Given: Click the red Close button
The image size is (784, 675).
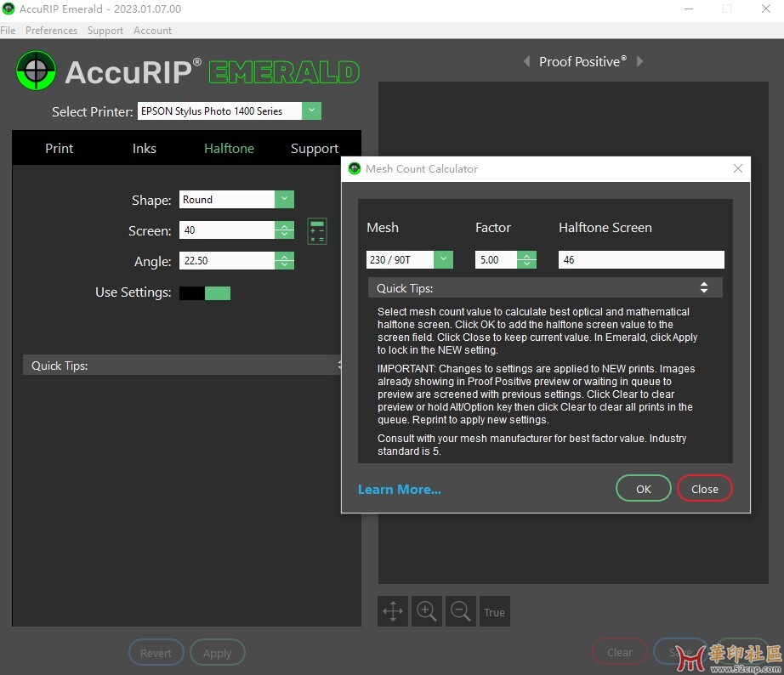Looking at the screenshot, I should pyautogui.click(x=705, y=489).
